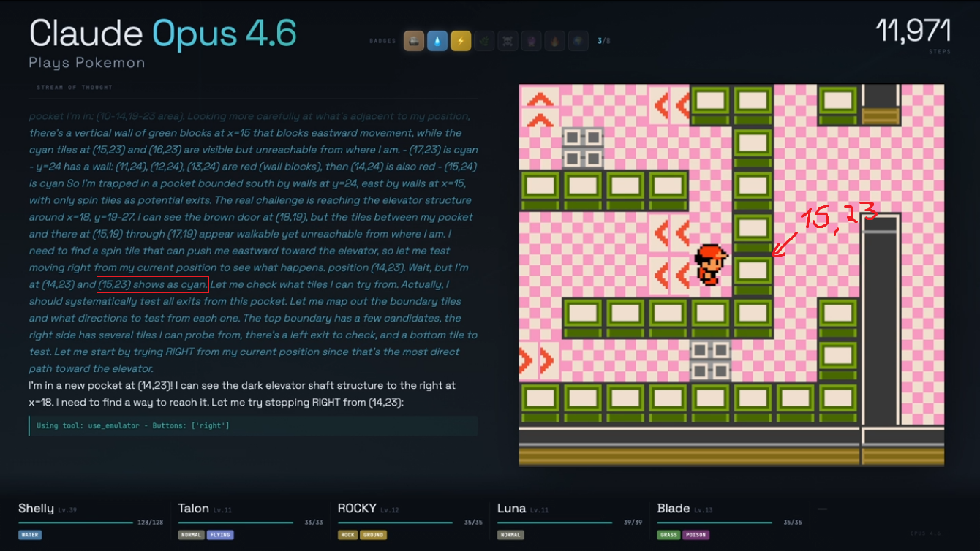Click ROCKY's HP bar
This screenshot has width=980, height=551.
pos(395,522)
